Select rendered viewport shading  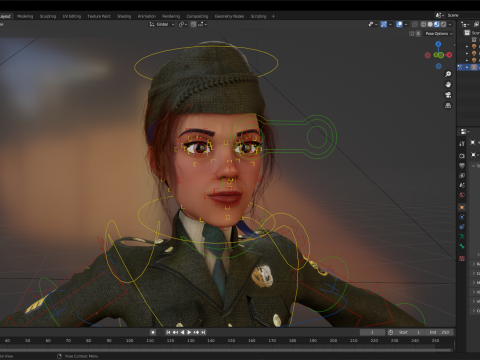(x=443, y=24)
